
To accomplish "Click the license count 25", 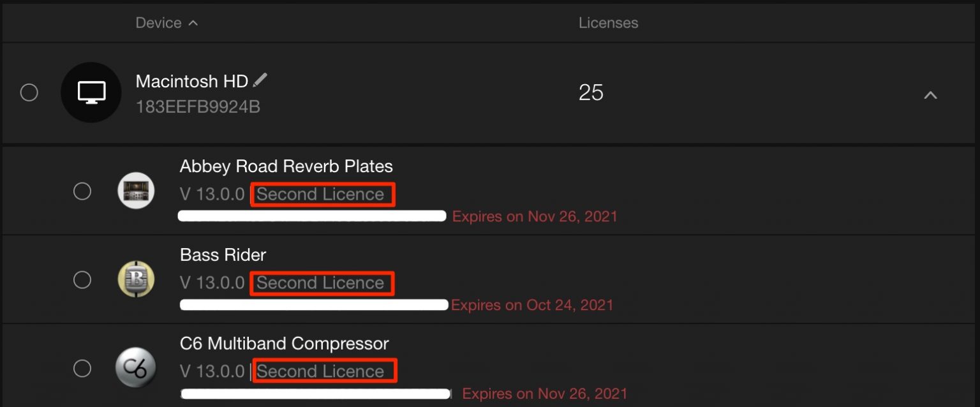I will [x=591, y=93].
